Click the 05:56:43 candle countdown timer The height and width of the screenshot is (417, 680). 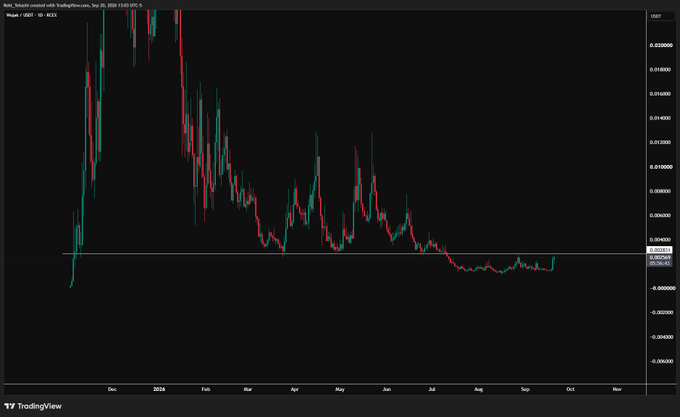(660, 263)
